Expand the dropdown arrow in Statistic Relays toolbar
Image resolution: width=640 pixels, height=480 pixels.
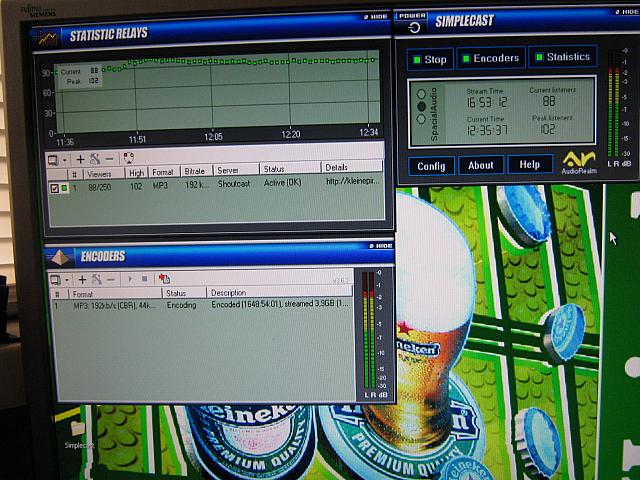(65, 160)
